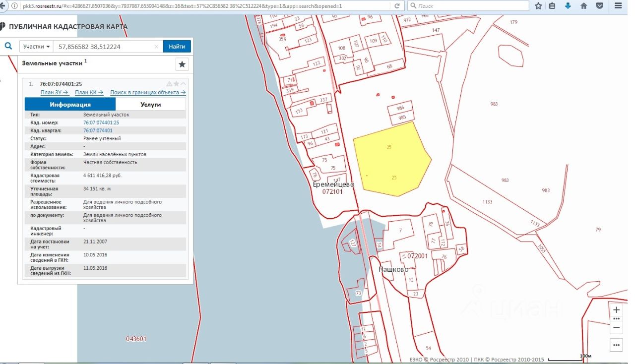The height and width of the screenshot is (364, 635).
Task: Switch to the Информация tab
Action: pos(70,105)
